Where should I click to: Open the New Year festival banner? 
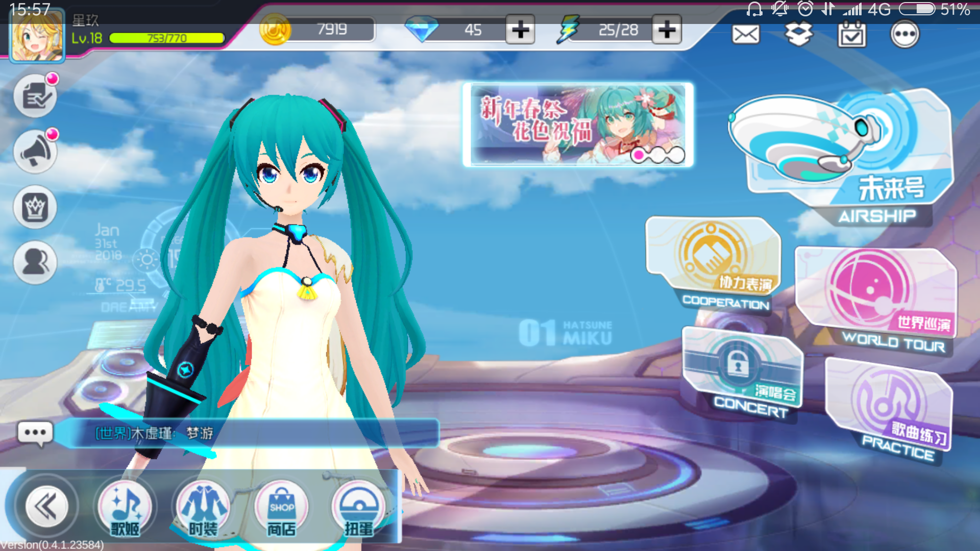tap(578, 124)
